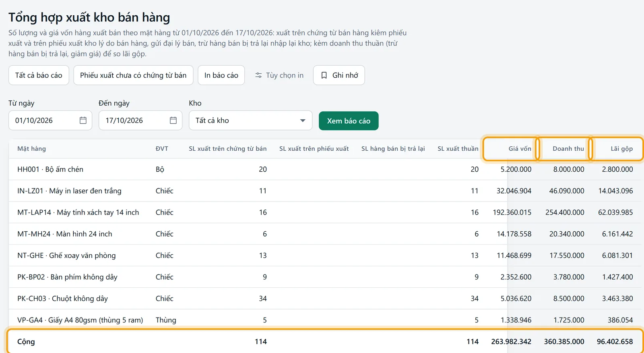Click the green Xem báo cáo button
Image resolution: width=644 pixels, height=353 pixels.
click(x=349, y=121)
